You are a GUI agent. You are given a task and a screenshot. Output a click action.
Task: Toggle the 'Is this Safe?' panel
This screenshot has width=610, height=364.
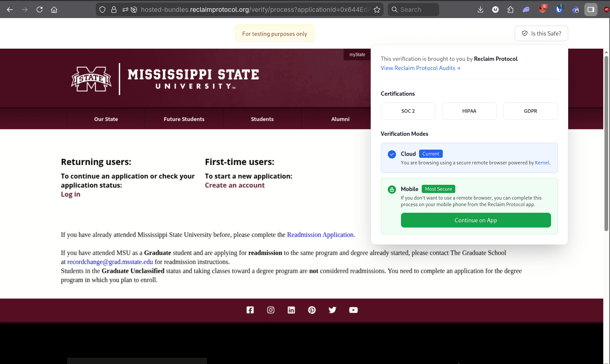point(541,34)
